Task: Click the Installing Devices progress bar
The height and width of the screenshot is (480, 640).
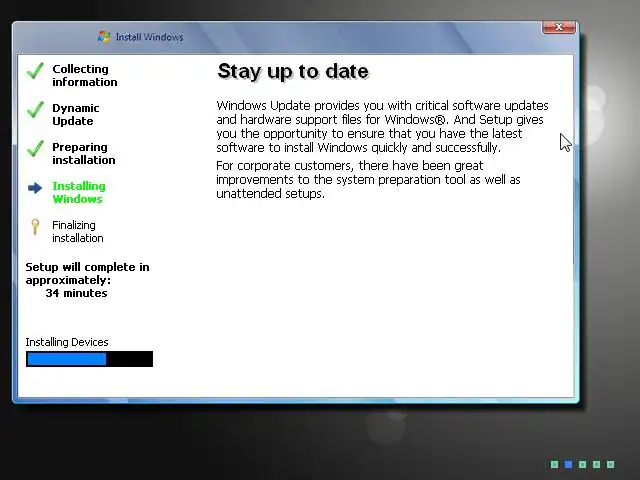Action: point(89,359)
